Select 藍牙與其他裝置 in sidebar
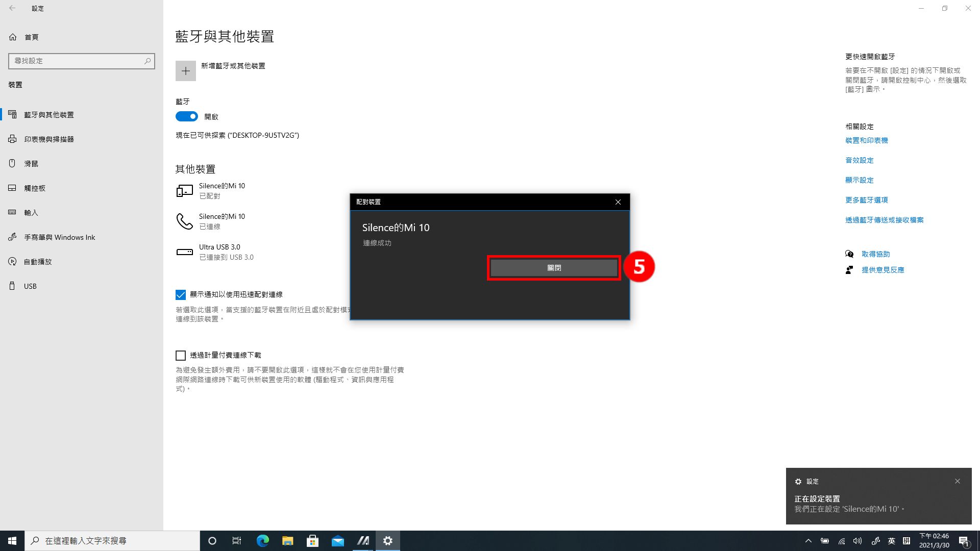980x551 pixels. 82,115
